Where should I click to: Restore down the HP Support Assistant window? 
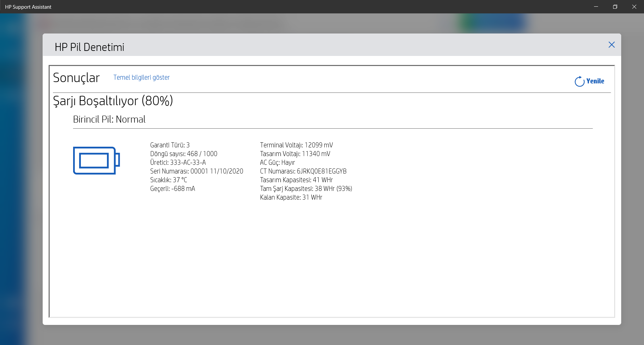[615, 7]
